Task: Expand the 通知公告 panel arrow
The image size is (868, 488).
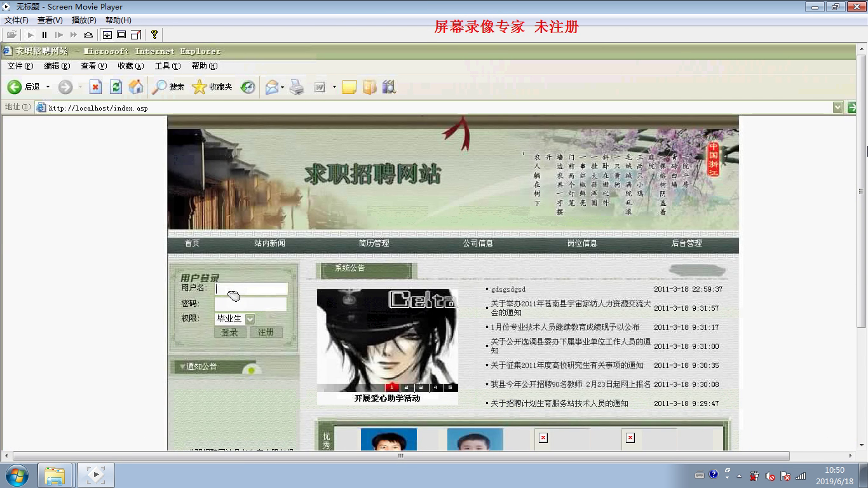Action: (x=182, y=367)
